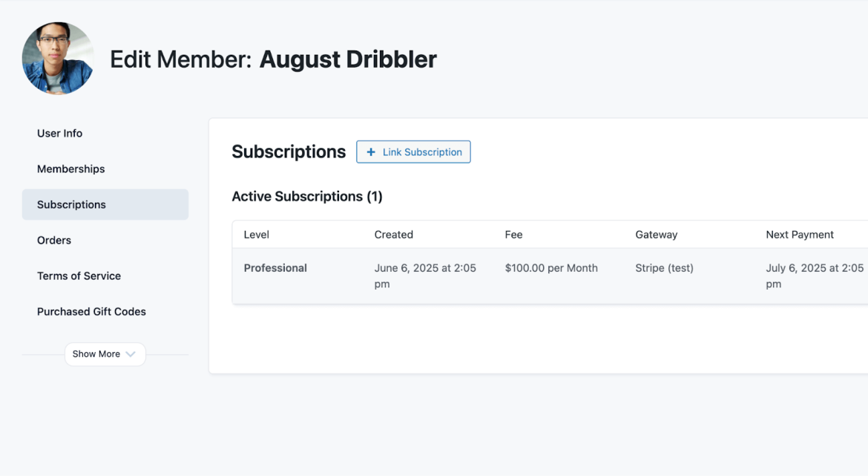Screen dimensions: 868x476
Task: Click the Link Subscription button
Action: (413, 151)
